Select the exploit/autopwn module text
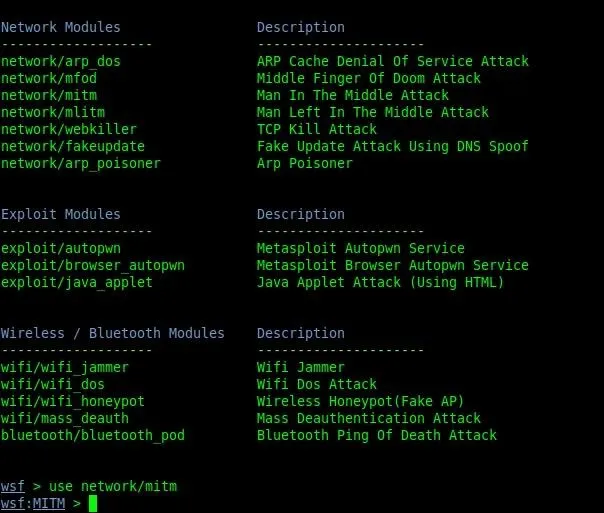The image size is (604, 513). 64,249
